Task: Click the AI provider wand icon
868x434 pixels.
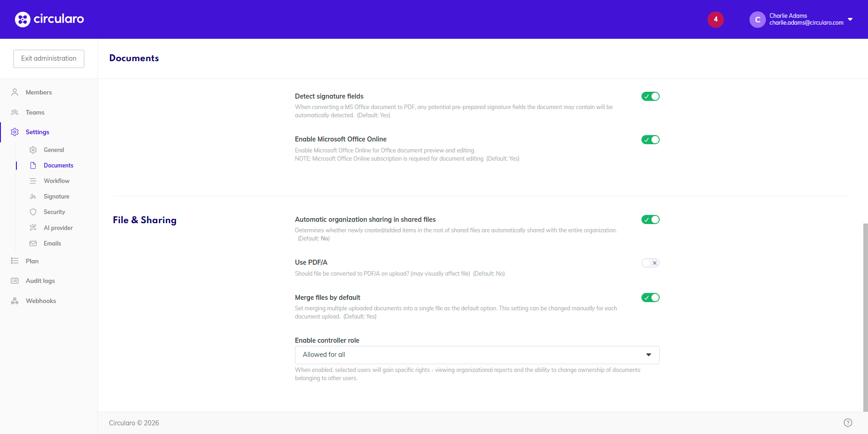Action: pos(33,228)
